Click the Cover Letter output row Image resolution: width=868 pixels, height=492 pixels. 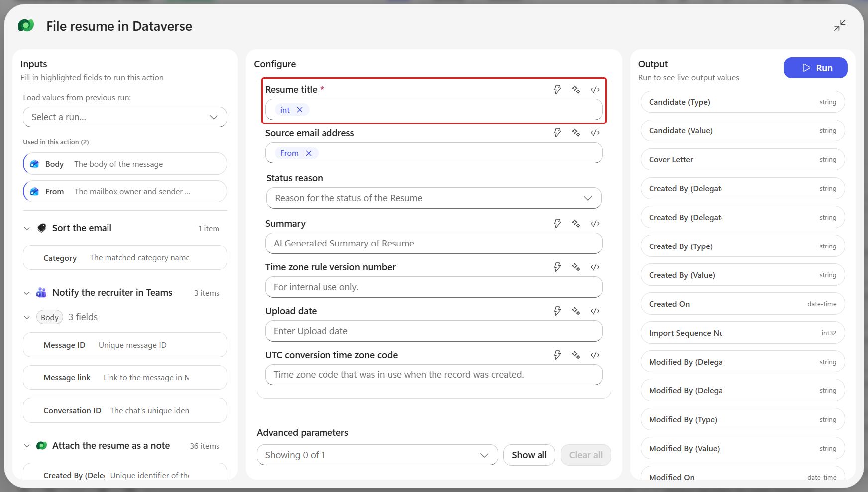743,159
